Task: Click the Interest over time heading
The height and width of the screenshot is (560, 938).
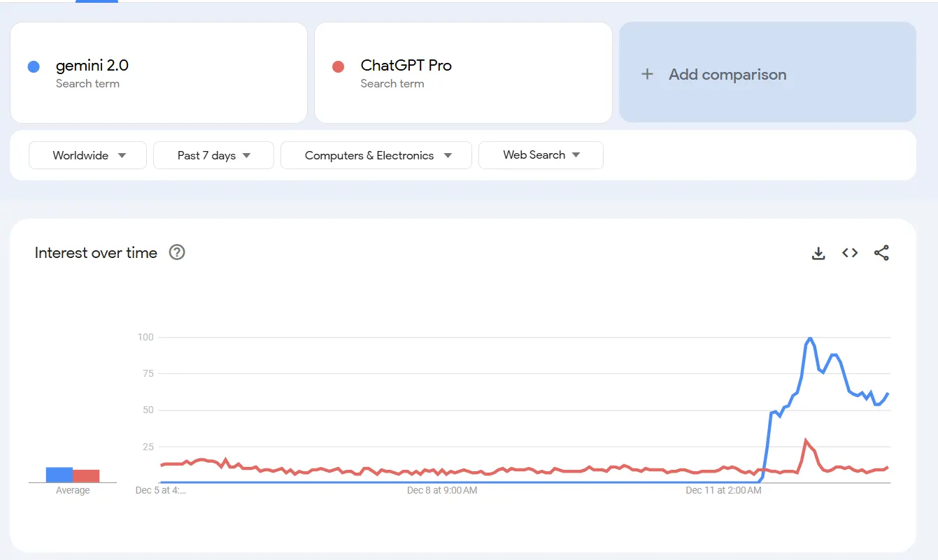Action: (96, 253)
